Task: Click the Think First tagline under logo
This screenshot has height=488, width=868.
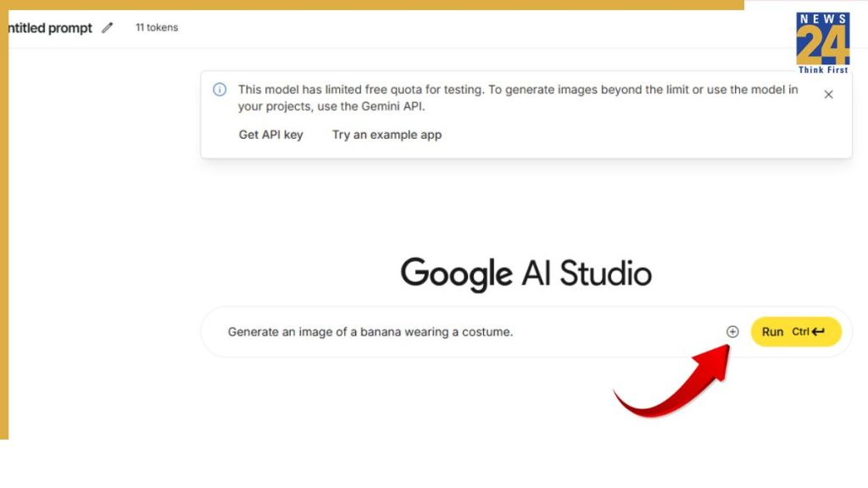Action: 822,70
